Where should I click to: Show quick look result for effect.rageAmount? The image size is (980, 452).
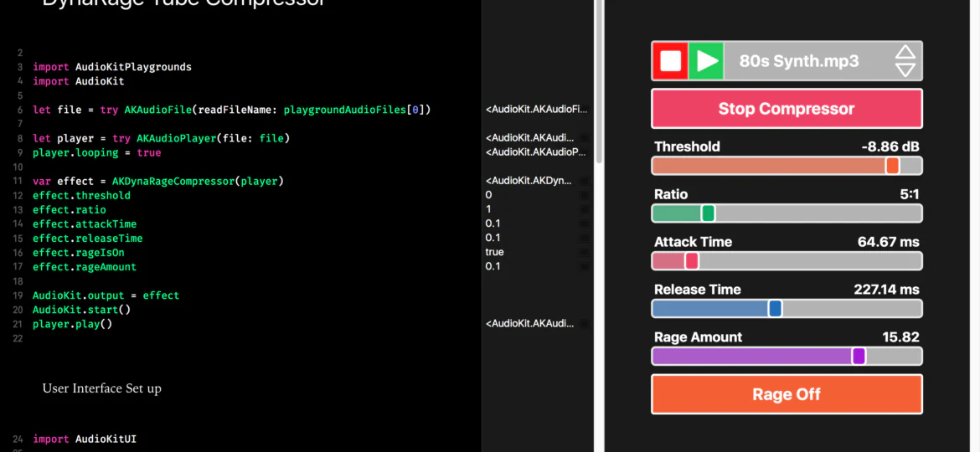(585, 266)
